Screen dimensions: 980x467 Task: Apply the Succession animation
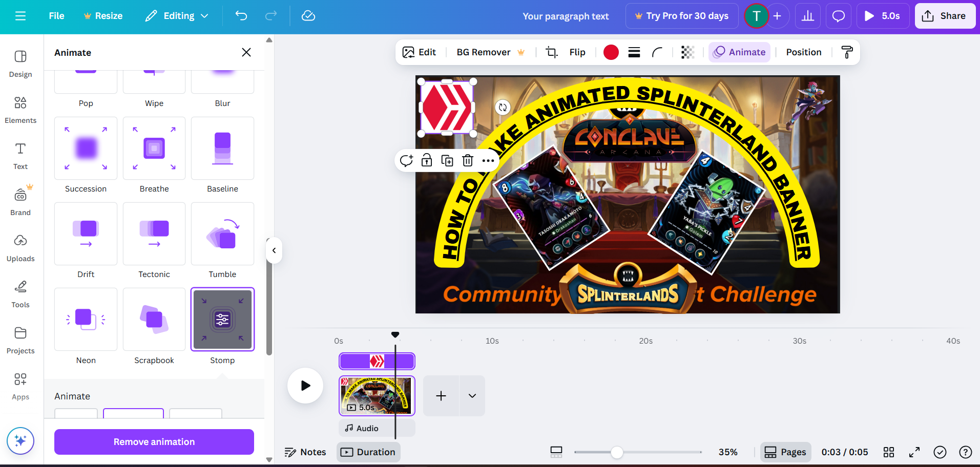(86, 148)
